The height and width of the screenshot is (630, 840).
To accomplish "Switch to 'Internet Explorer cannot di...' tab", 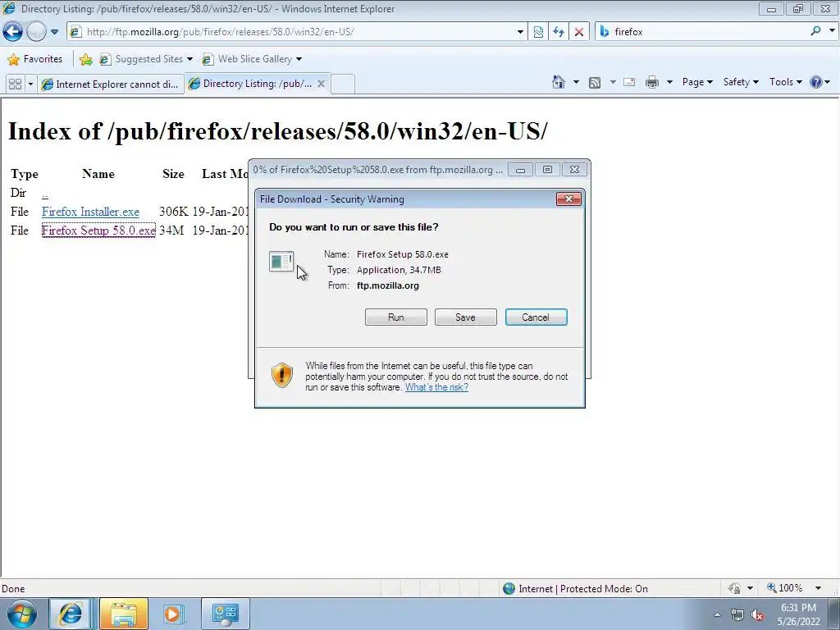I will point(111,84).
